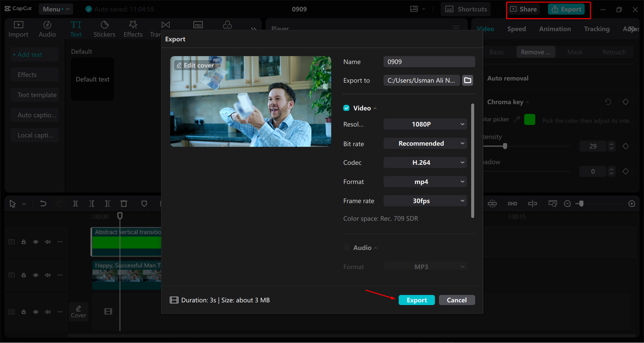Viewport: 644px width, 343px height.
Task: Toggle the main track magnet snap icon
Action: click(492, 203)
